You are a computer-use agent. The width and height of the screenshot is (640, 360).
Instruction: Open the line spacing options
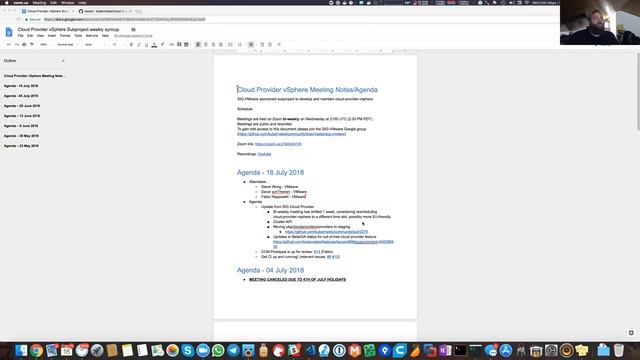pyautogui.click(x=230, y=44)
